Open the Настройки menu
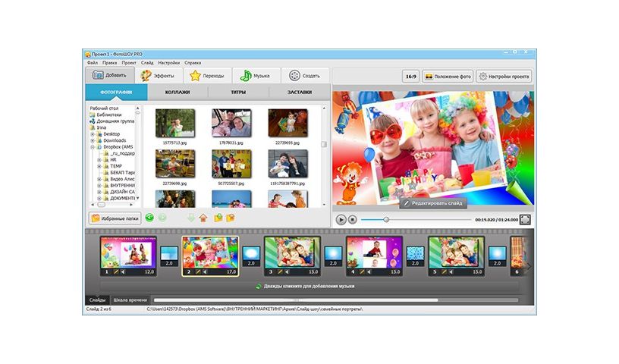 click(168, 63)
